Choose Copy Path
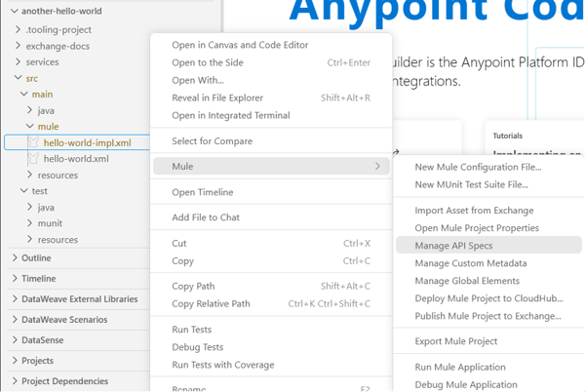 (x=271, y=286)
